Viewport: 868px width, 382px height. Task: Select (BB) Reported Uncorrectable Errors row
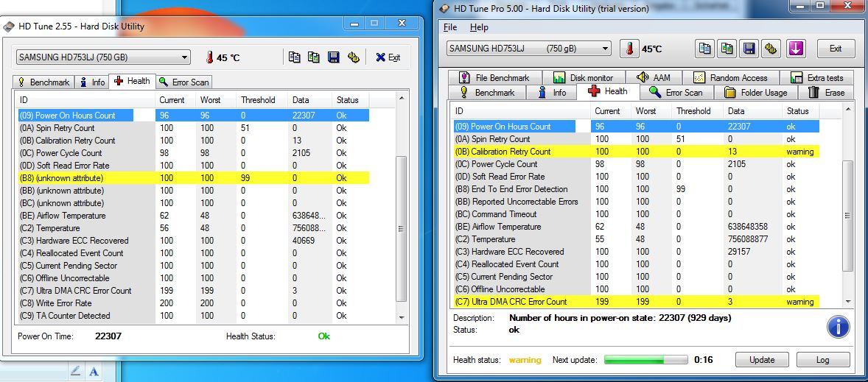pyautogui.click(x=637, y=202)
